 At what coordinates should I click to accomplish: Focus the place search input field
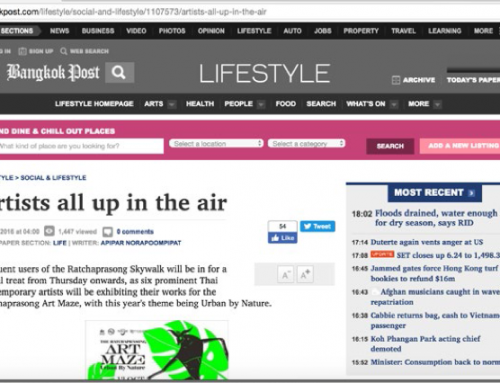[x=81, y=146]
